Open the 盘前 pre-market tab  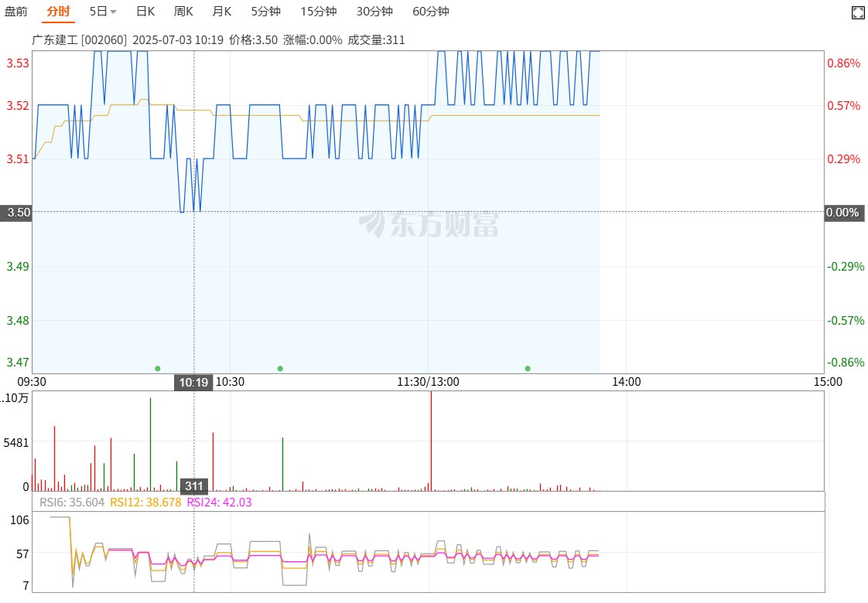pos(15,11)
